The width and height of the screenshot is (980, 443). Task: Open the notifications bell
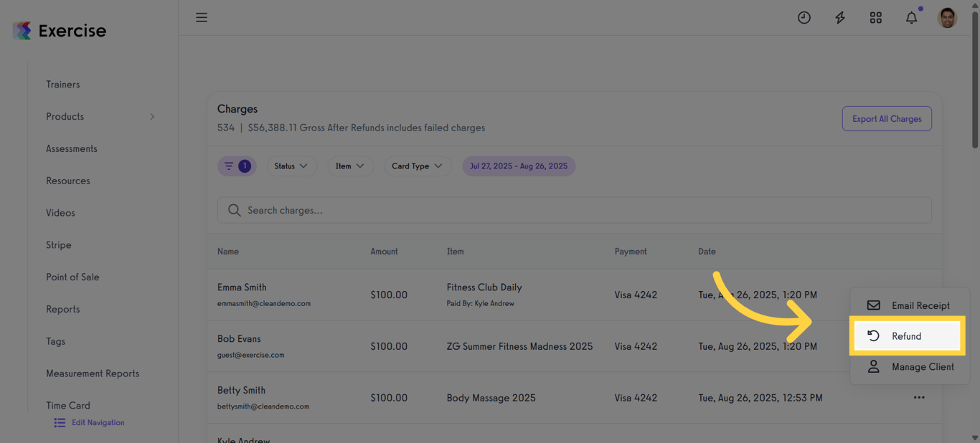pos(911,18)
